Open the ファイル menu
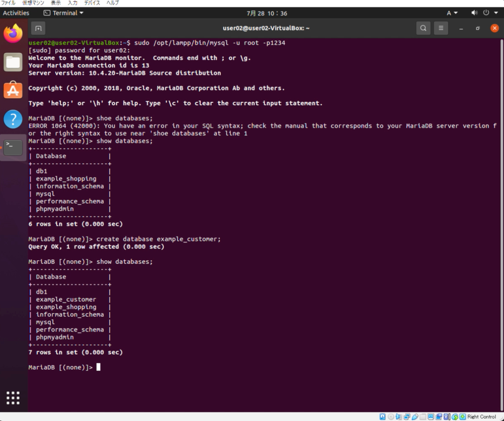 tap(8, 3)
